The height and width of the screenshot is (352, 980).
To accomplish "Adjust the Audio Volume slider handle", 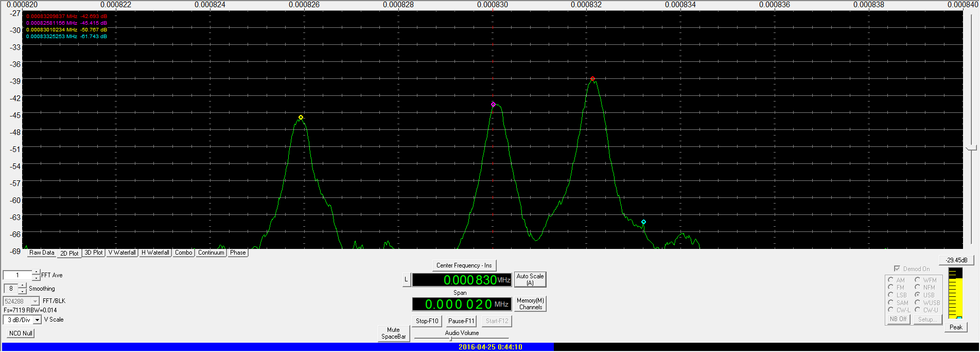I will [x=451, y=339].
